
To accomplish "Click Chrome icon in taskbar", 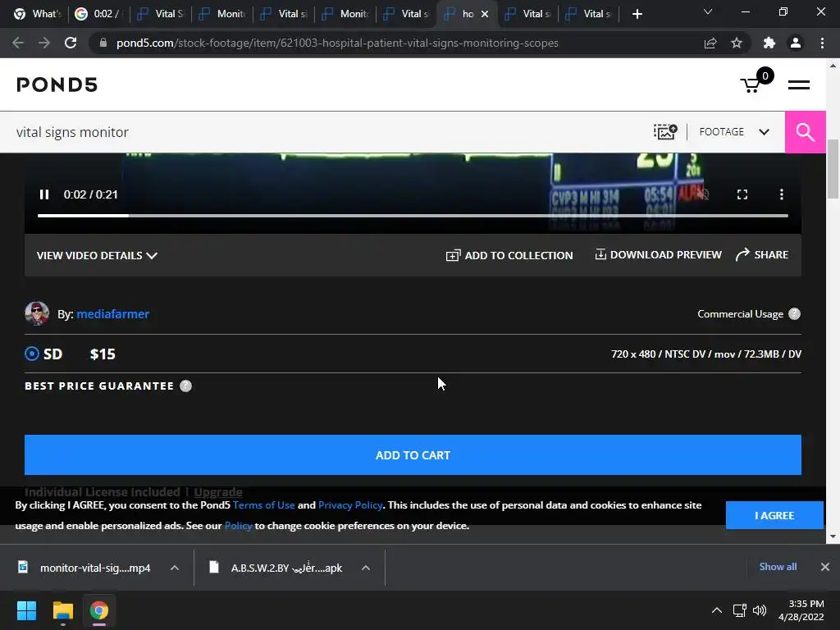I will tap(99, 610).
